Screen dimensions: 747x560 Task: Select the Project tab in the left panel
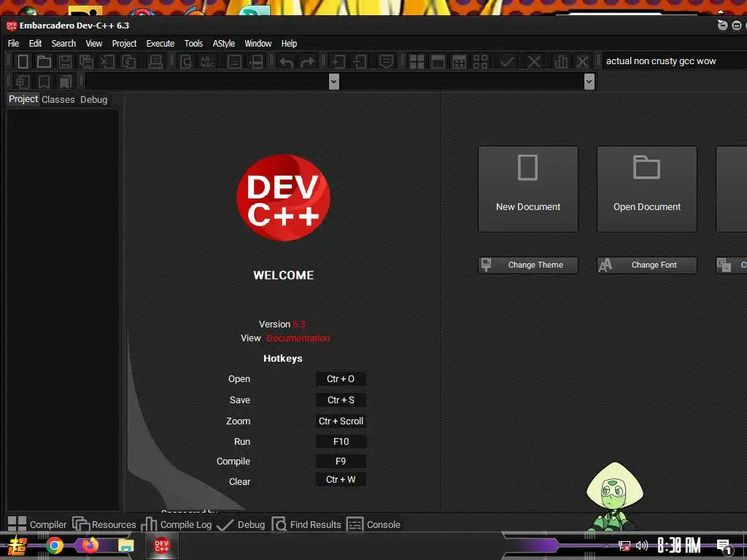click(23, 99)
